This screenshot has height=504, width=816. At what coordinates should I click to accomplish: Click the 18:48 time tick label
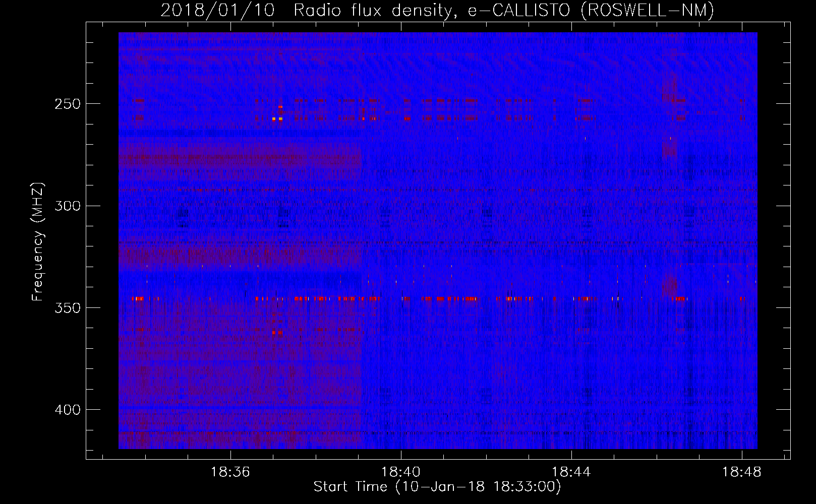[742, 472]
